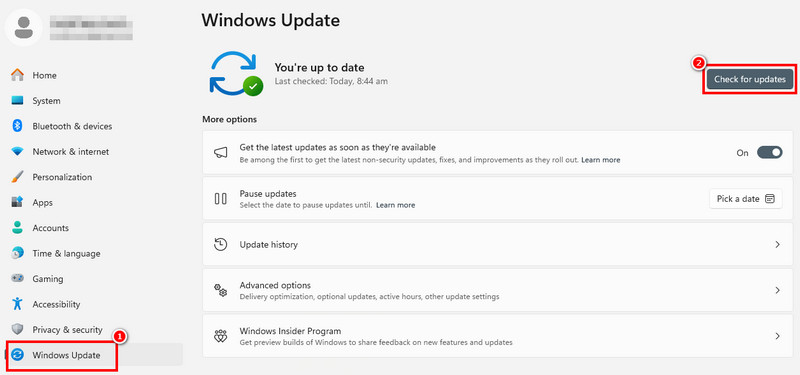
Task: Go to Network & internet settings
Action: (71, 152)
